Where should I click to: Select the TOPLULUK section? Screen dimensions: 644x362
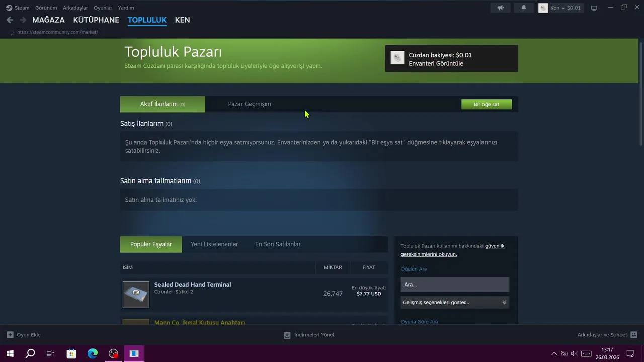[x=147, y=20]
